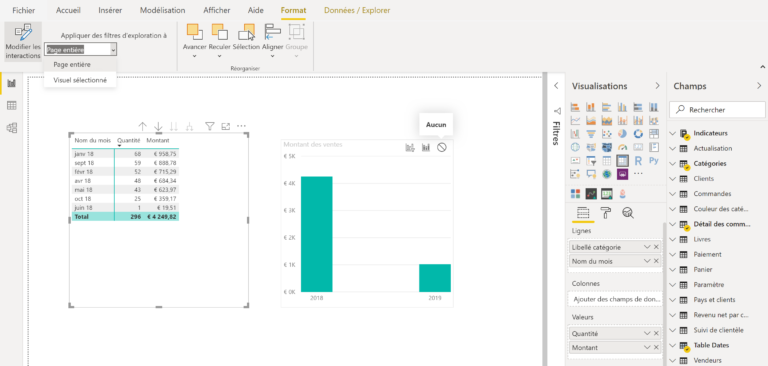Select the matrix visualization
Screen dimensions: 768x366
tap(622, 160)
